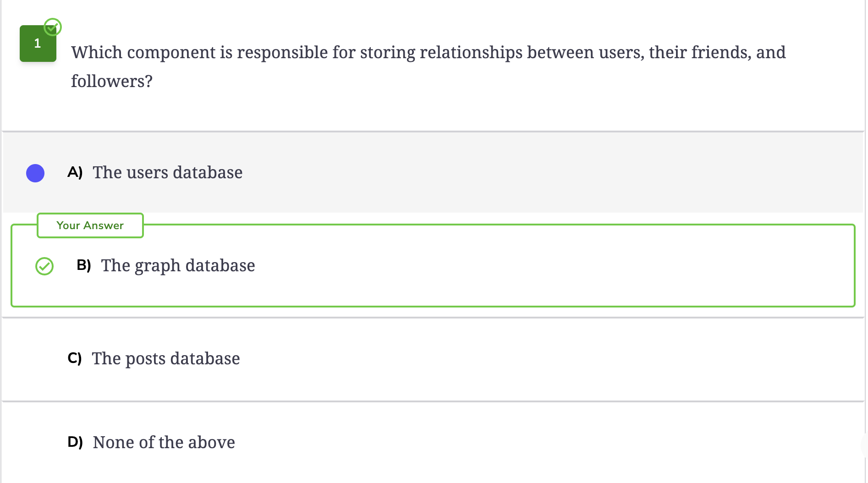Screen dimensions: 868x483
Task: Click the highlighted gray row of option A
Action: tap(433, 173)
